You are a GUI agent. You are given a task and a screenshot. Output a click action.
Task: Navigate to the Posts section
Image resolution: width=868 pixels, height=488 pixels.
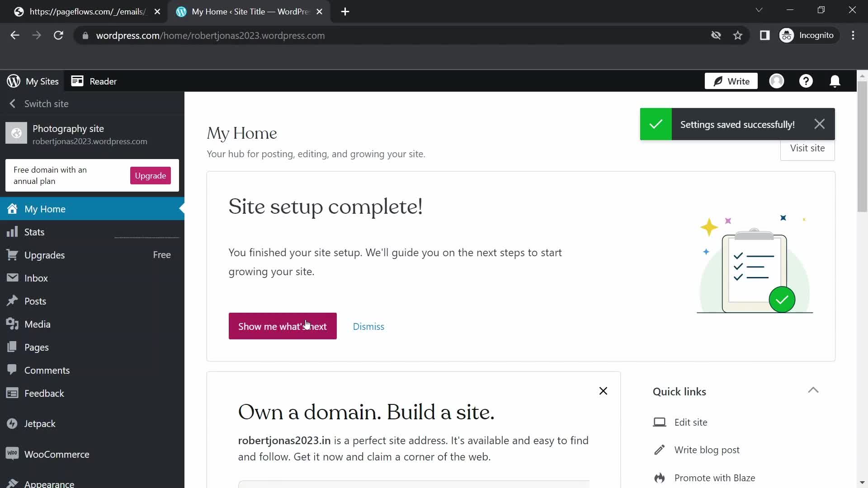pyautogui.click(x=35, y=301)
